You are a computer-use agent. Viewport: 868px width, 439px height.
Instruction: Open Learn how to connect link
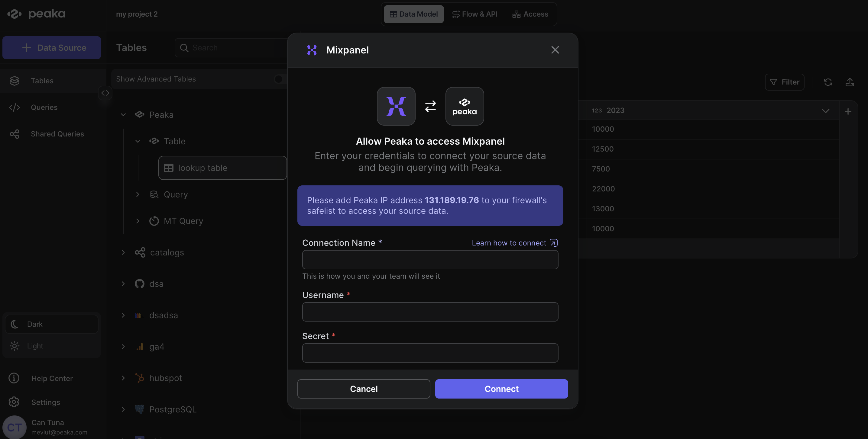point(514,243)
